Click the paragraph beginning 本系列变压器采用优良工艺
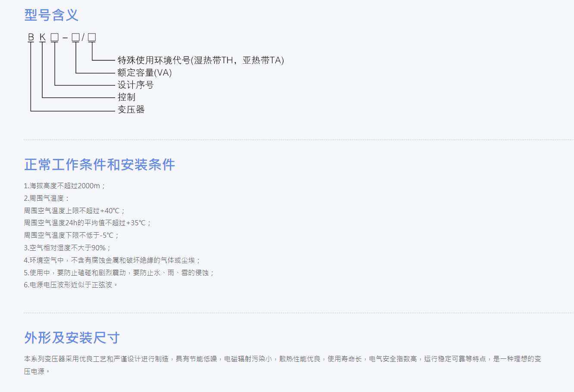The height and width of the screenshot is (392, 574). [282, 359]
